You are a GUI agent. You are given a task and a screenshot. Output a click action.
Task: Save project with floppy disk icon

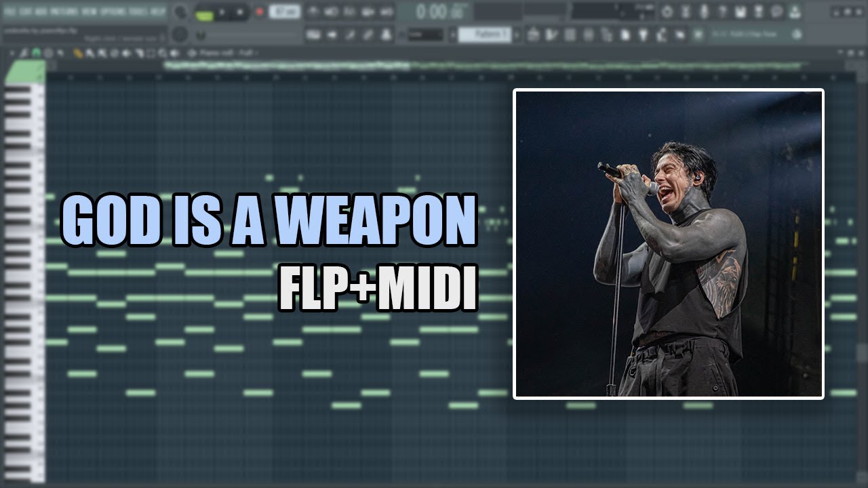[741, 12]
